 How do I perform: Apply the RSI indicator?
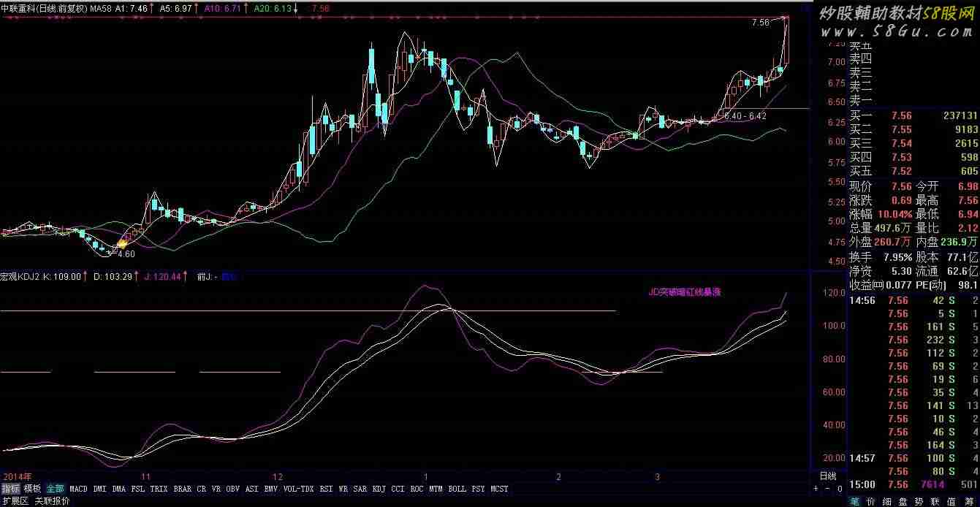326,489
